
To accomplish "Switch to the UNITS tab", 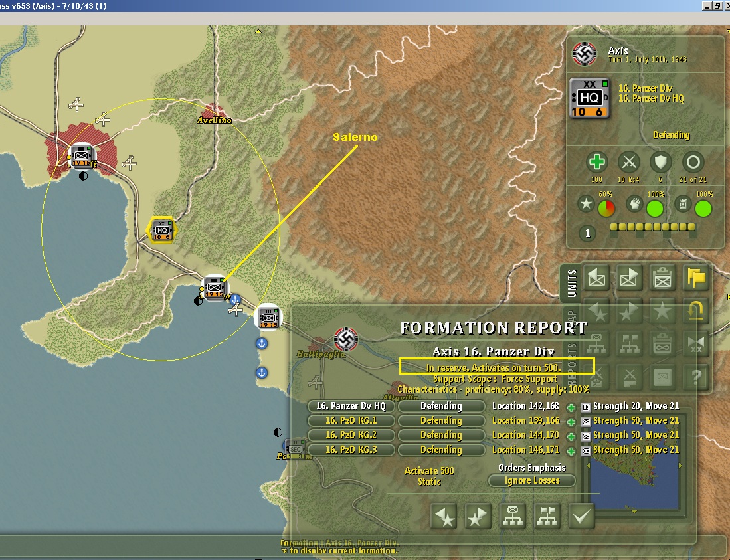I will pos(572,283).
